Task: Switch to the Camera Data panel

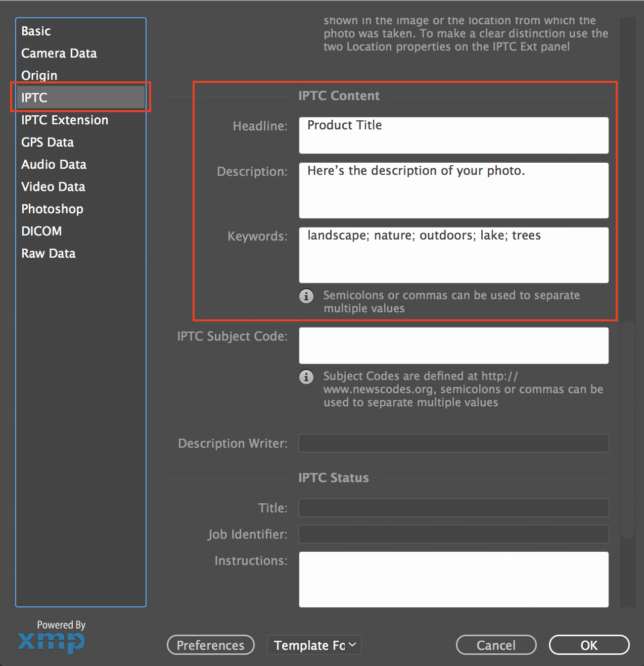Action: click(x=59, y=53)
